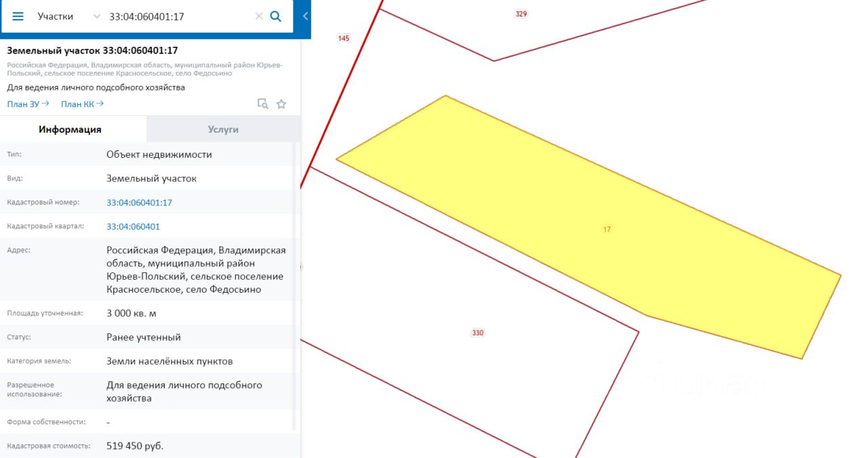Click the area value 3 000 кв. м
The width and height of the screenshot is (868, 458).
pos(132,313)
